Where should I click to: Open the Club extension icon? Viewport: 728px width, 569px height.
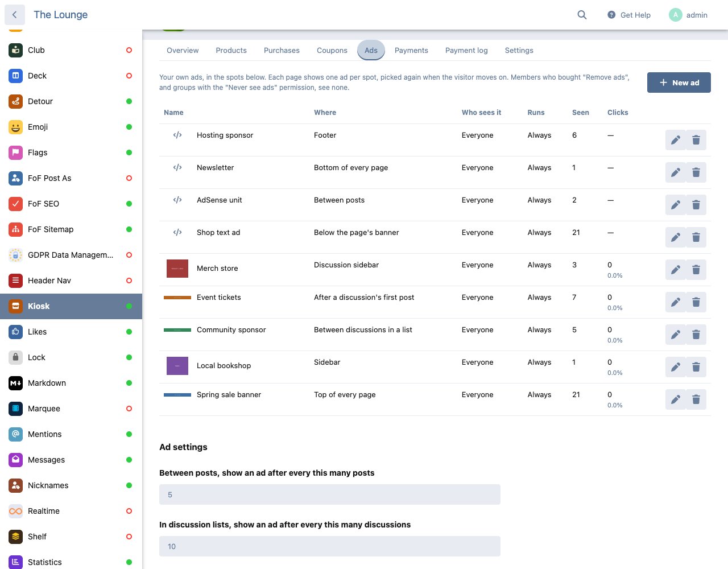[x=16, y=50]
